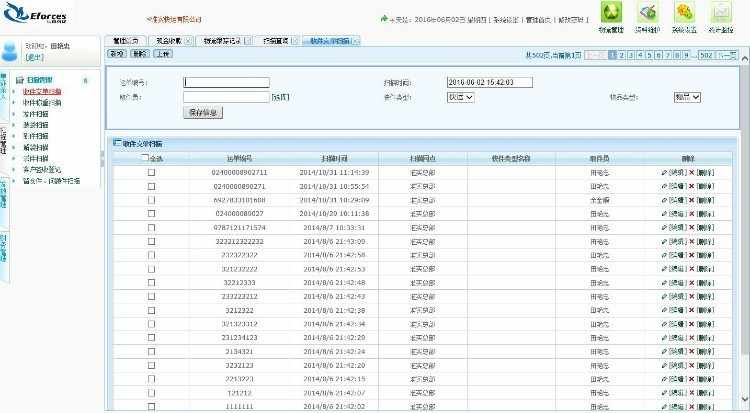Check the row for waybill 3232123

[x=151, y=365]
